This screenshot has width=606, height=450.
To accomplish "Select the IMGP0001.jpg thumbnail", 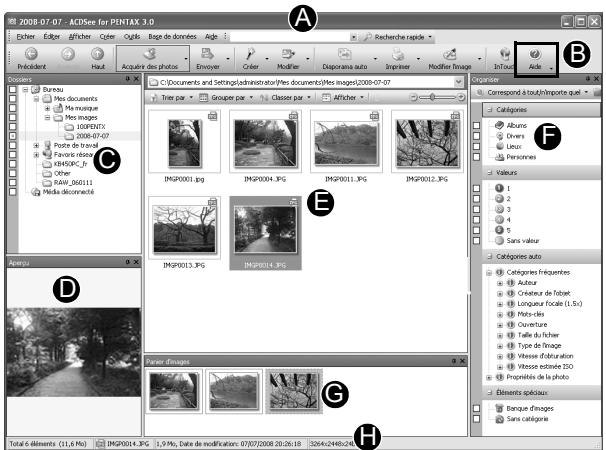I will point(184,143).
